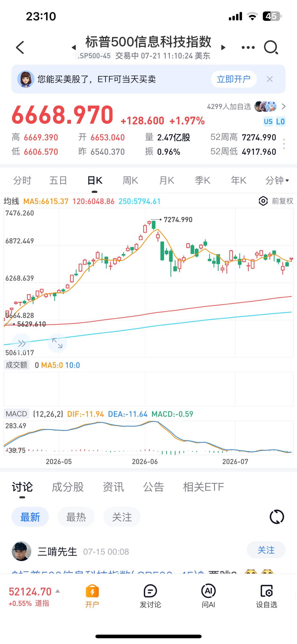The width and height of the screenshot is (297, 644).
Task: Tap the MA5:6615.37 value
Action: [46, 201]
